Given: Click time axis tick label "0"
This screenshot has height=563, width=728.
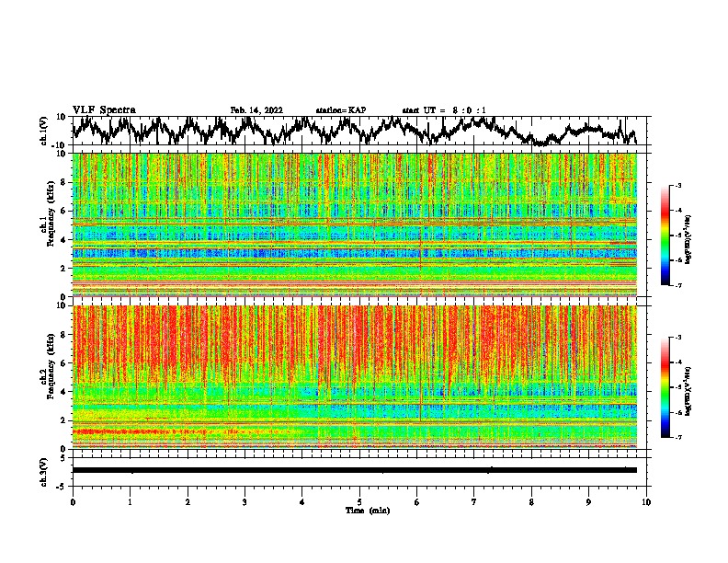Looking at the screenshot, I should click(x=73, y=502).
